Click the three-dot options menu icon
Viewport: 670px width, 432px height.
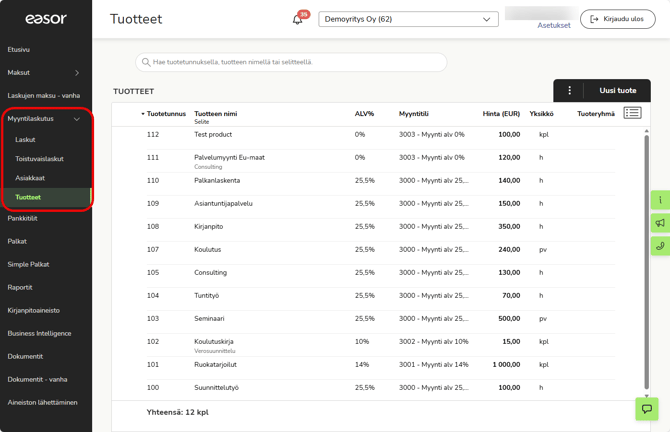(570, 91)
